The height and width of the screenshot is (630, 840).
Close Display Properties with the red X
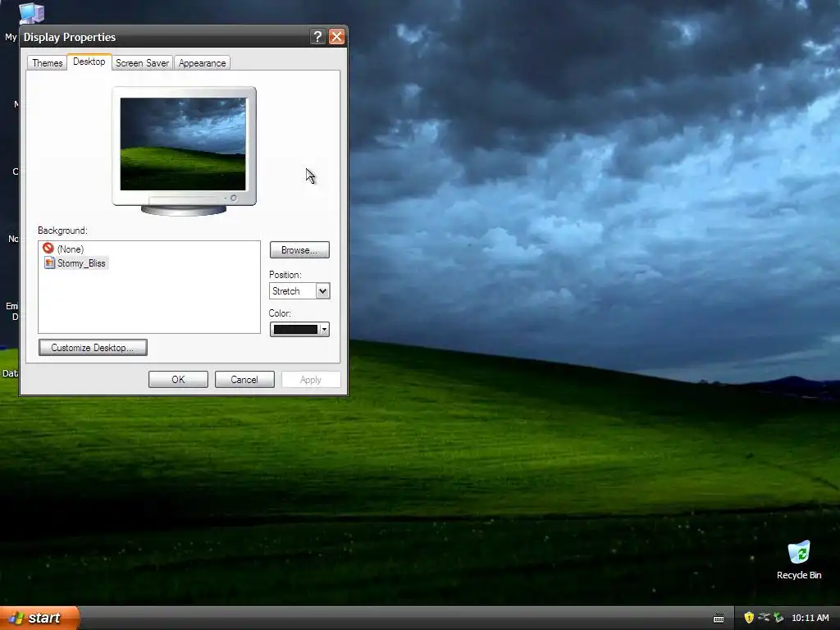[x=336, y=36]
